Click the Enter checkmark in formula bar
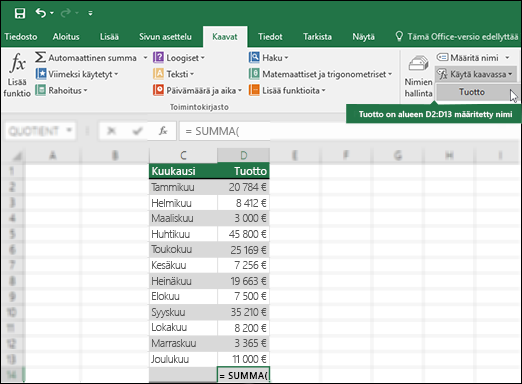 (137, 131)
